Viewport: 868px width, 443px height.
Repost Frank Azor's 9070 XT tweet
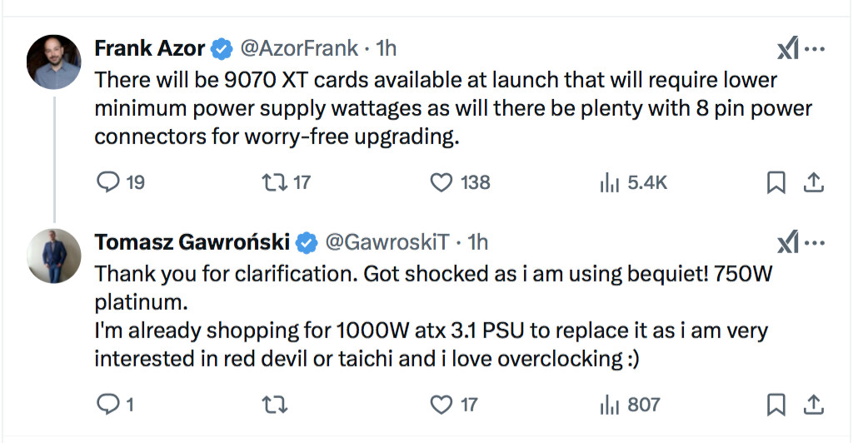[x=276, y=182]
